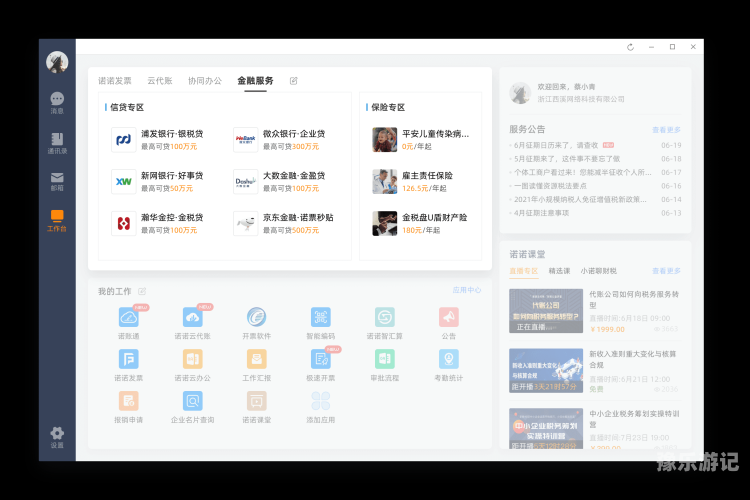Open the 平安儿童传染病 insurance item
The height and width of the screenshot is (500, 750).
421,140
